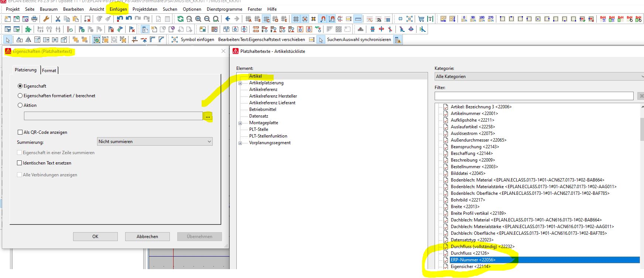Click the ellipsis browse button
The image size is (644, 278).
(x=208, y=116)
